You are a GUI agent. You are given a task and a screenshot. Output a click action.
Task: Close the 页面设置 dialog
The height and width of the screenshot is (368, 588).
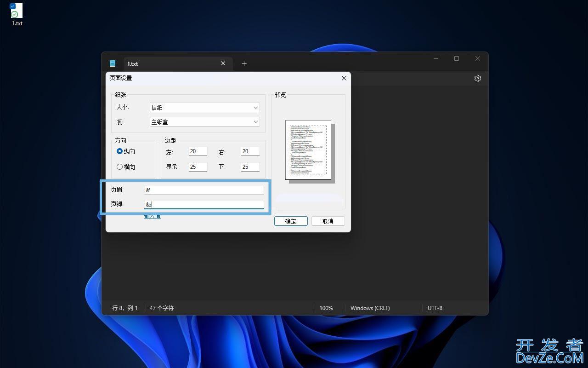(344, 78)
